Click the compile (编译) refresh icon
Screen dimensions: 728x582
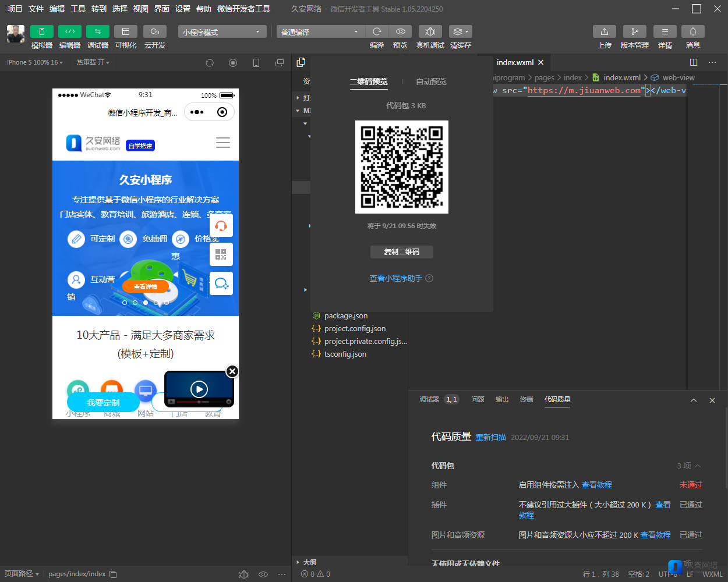(x=377, y=31)
